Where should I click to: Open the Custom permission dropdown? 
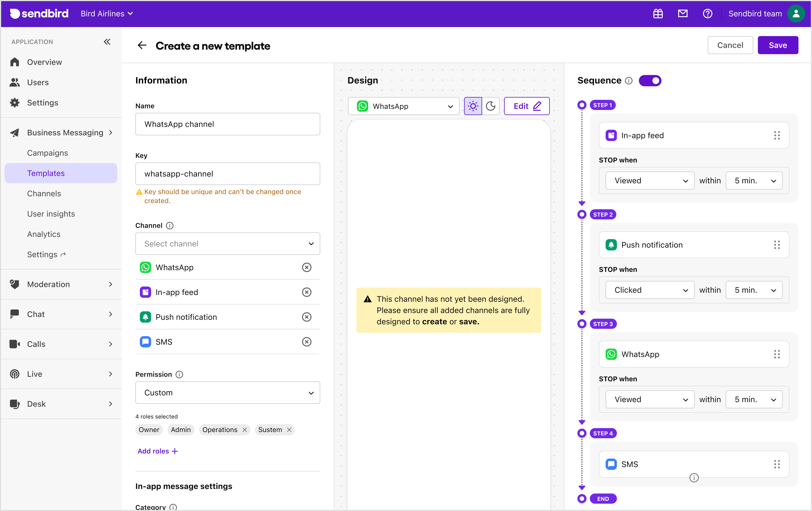pos(228,393)
